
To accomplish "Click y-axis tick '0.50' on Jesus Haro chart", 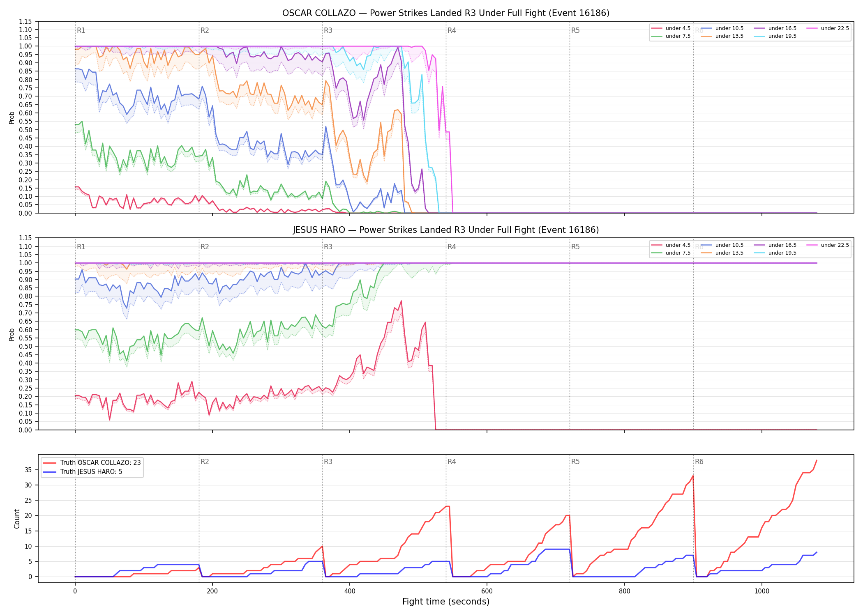I will [25, 347].
